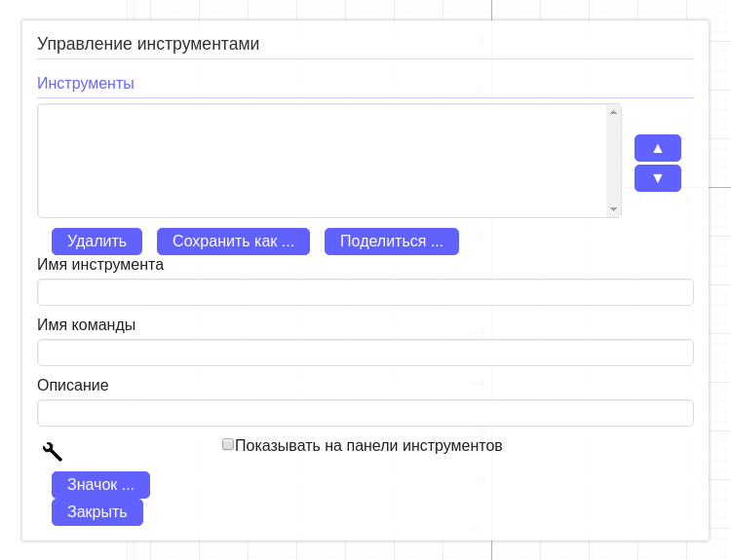Click 'Показывать на панели инструментов' label text

[x=368, y=446]
